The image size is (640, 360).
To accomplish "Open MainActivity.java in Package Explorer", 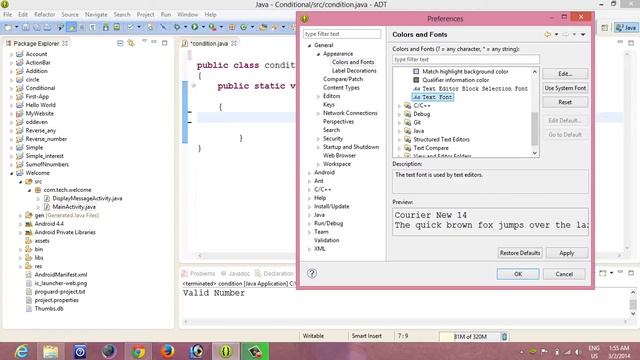I will click(74, 207).
